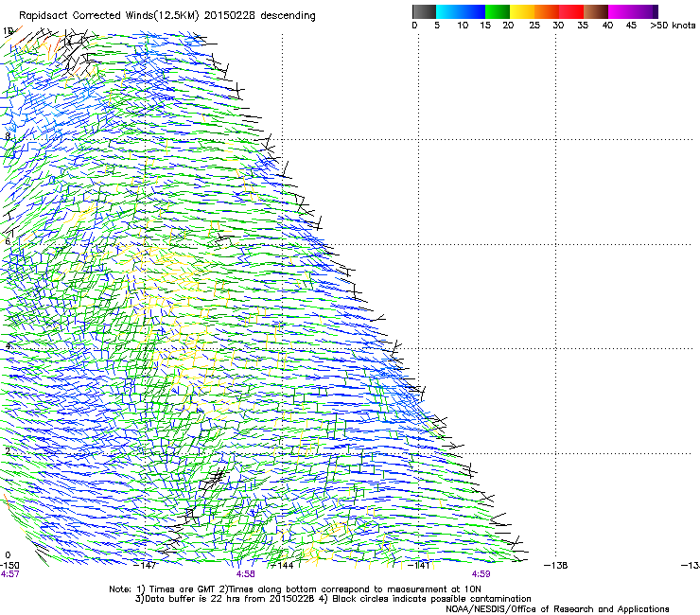Click the dark purple 45-50 knots swatch
The width and height of the screenshot is (700, 615).
645,11
